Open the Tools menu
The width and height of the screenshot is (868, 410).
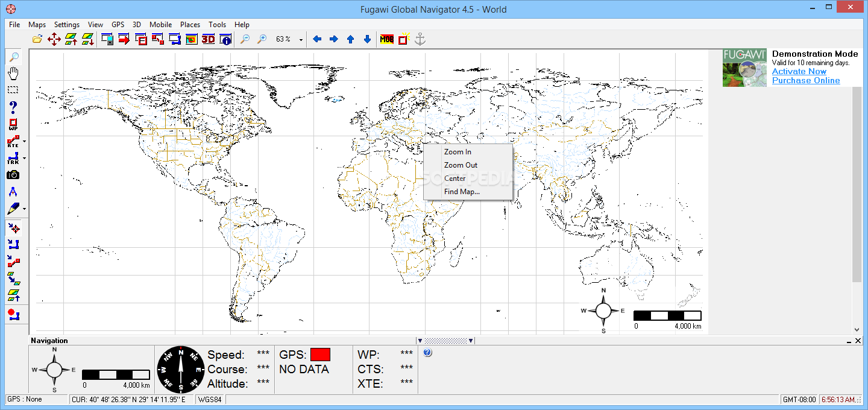click(x=218, y=25)
